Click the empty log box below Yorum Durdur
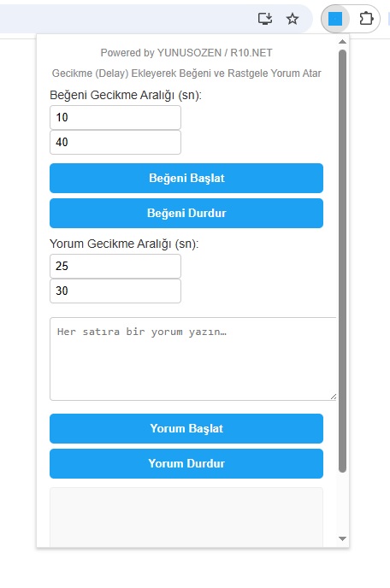Image resolution: width=390 pixels, height=588 pixels. coord(186,517)
